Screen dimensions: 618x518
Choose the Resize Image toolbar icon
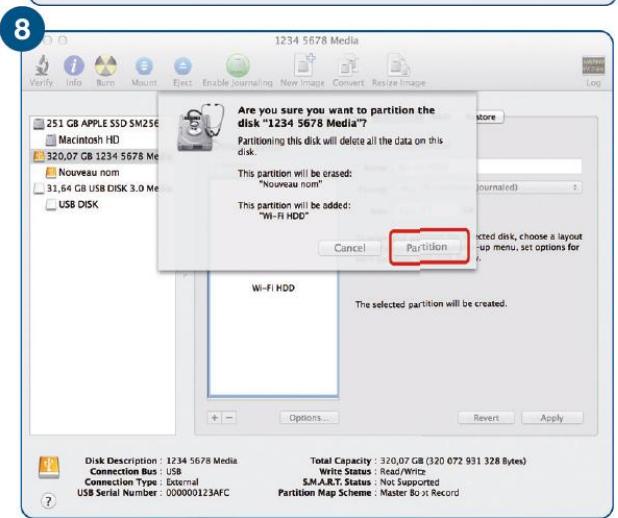(398, 65)
